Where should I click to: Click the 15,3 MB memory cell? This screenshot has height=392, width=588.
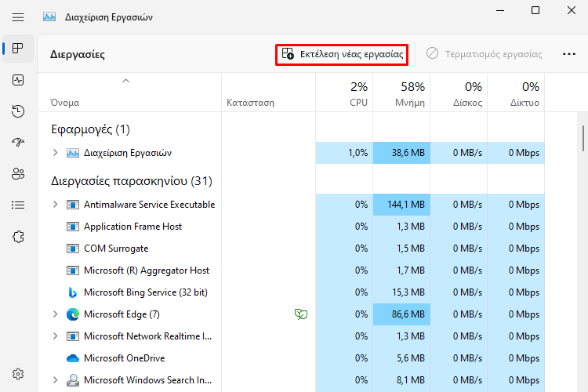401,292
